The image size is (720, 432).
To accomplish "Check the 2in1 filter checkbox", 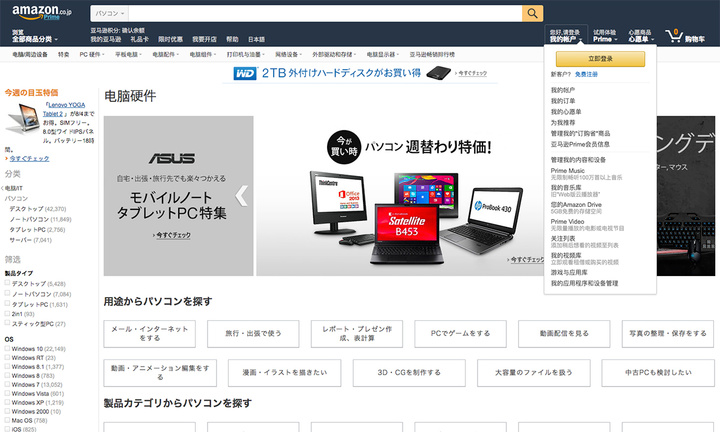I will pos(7,314).
